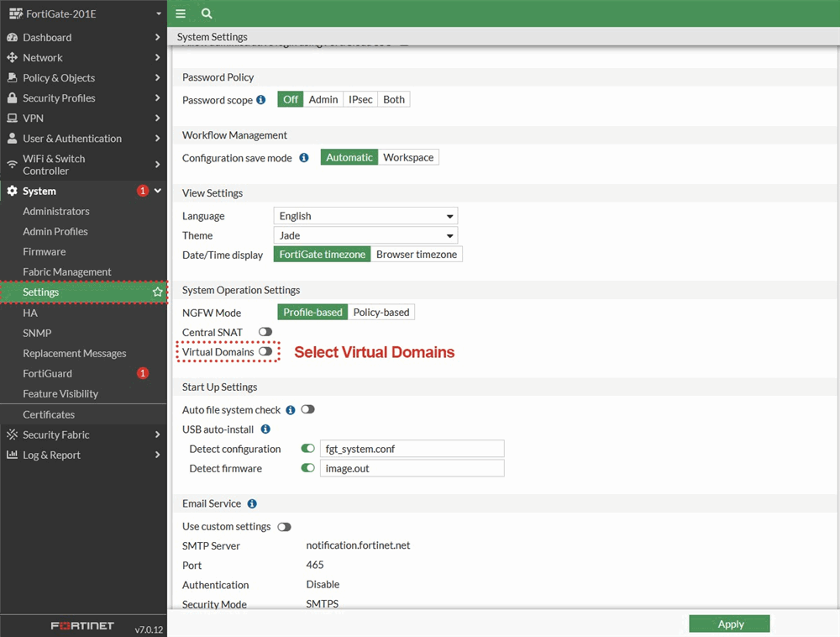The width and height of the screenshot is (840, 637).
Task: Go to the FortiGuard menu item
Action: pyautogui.click(x=48, y=373)
